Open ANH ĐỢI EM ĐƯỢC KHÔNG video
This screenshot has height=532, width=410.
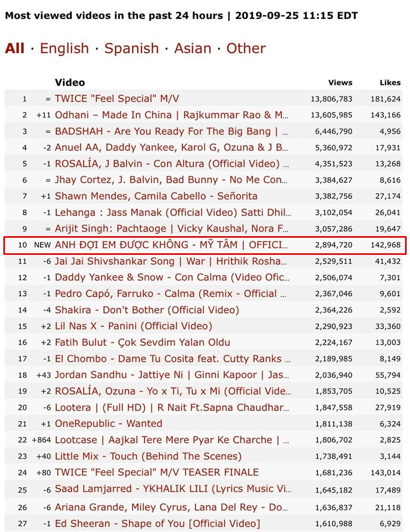click(x=172, y=245)
